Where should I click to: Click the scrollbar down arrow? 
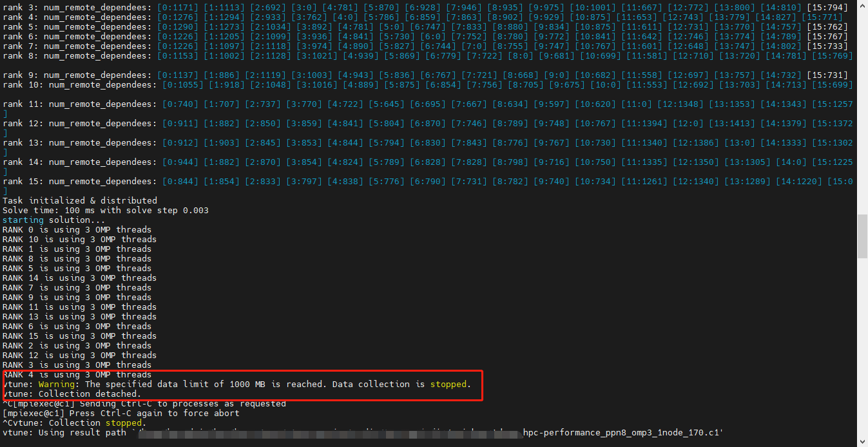863,442
